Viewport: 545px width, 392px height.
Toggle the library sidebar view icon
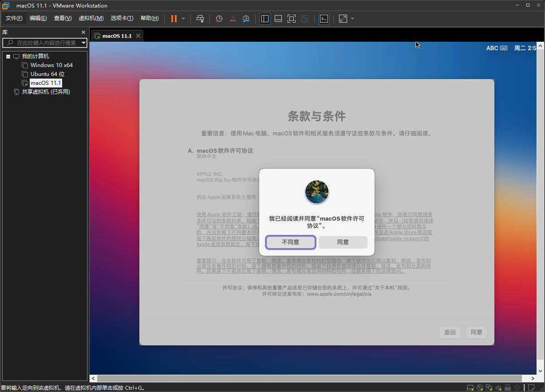(x=265, y=19)
